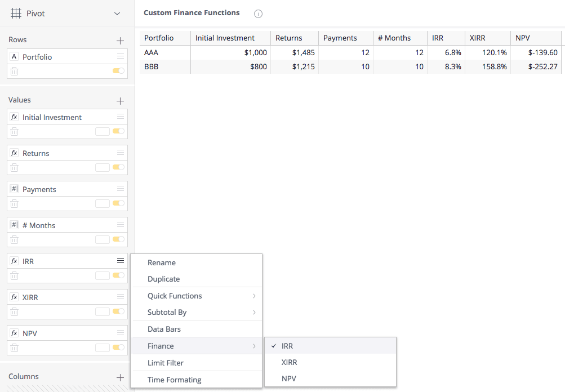Image resolution: width=565 pixels, height=392 pixels.
Task: Expand the Quick Functions submenu
Action: tap(197, 296)
